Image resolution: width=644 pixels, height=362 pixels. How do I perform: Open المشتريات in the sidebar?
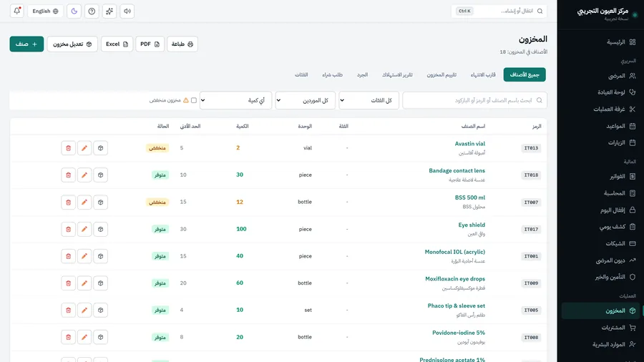coord(601,328)
